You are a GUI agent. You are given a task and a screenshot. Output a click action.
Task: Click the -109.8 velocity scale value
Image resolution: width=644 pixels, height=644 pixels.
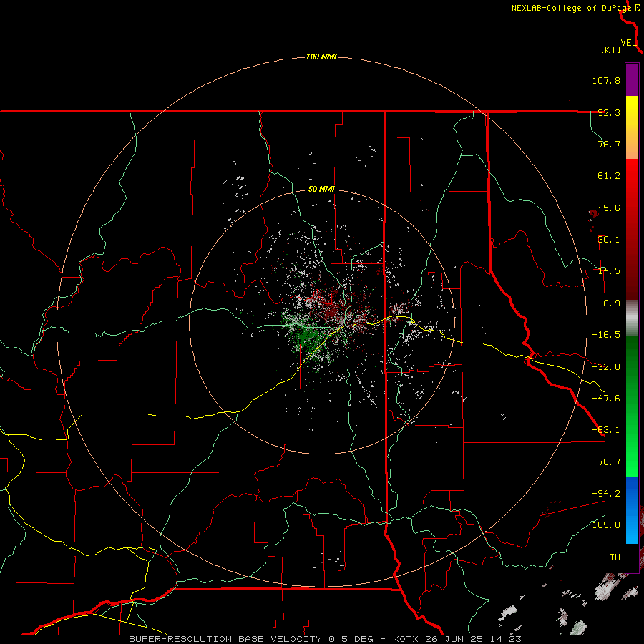click(603, 525)
